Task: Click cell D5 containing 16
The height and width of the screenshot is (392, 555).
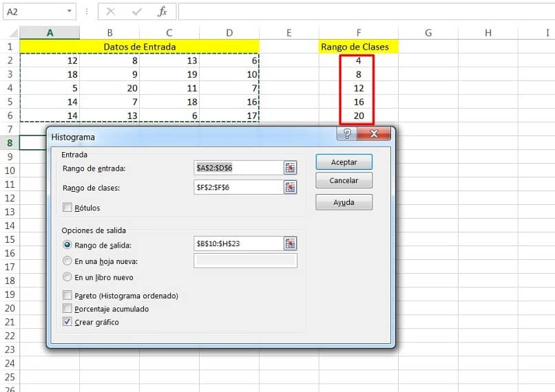Action: point(229,102)
